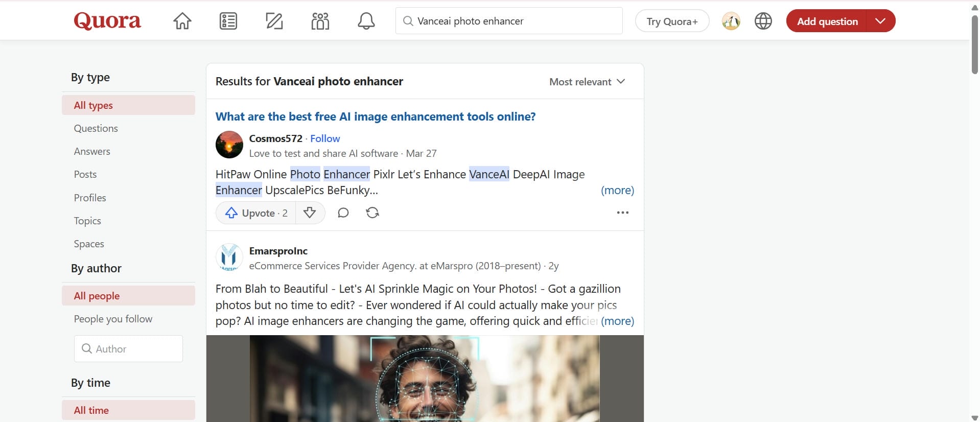Click the Vanceai photo enhancer search box

tap(509, 21)
